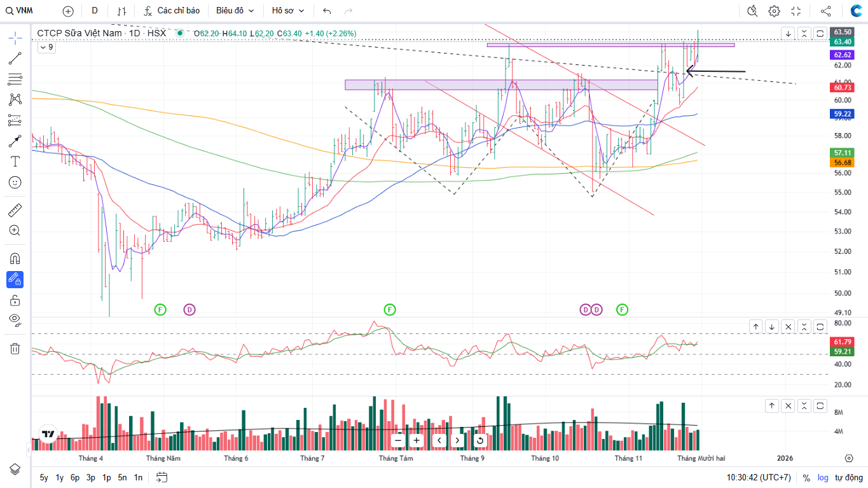Open the Các chỉ báo indicators menu
868x488 pixels.
pyautogui.click(x=172, y=11)
